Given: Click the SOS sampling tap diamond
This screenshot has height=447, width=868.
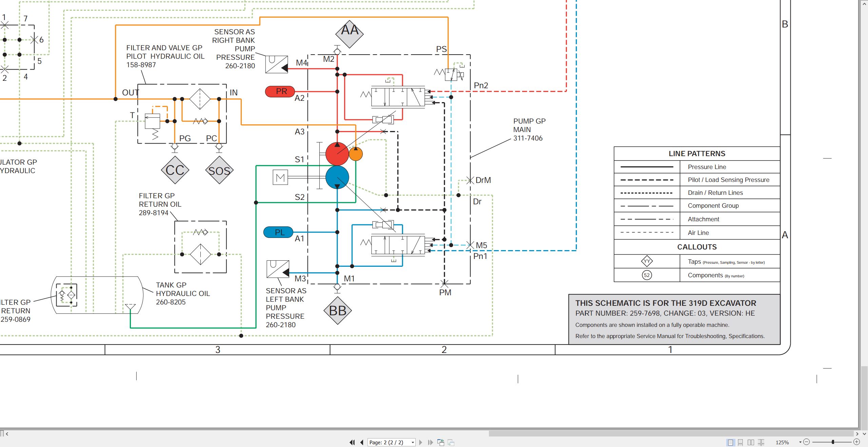Looking at the screenshot, I should pos(219,170).
